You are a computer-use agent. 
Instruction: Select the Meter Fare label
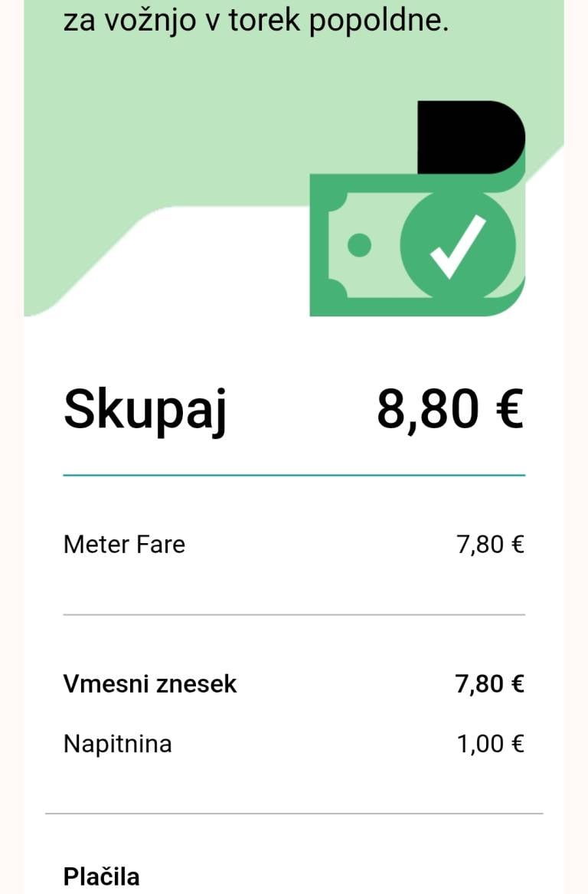pyautogui.click(x=124, y=545)
